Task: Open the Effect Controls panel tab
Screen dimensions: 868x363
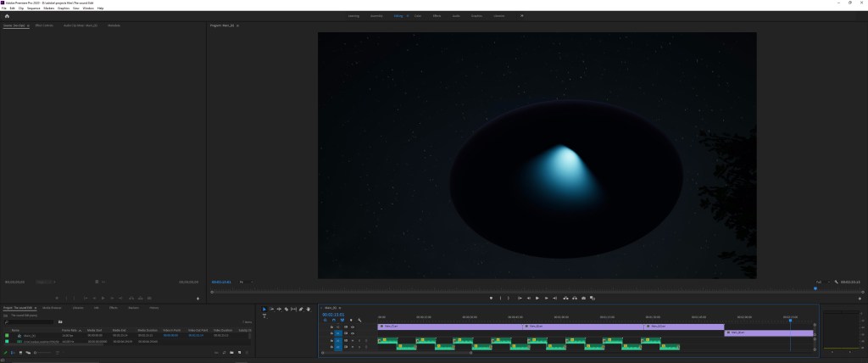Action: (43, 25)
